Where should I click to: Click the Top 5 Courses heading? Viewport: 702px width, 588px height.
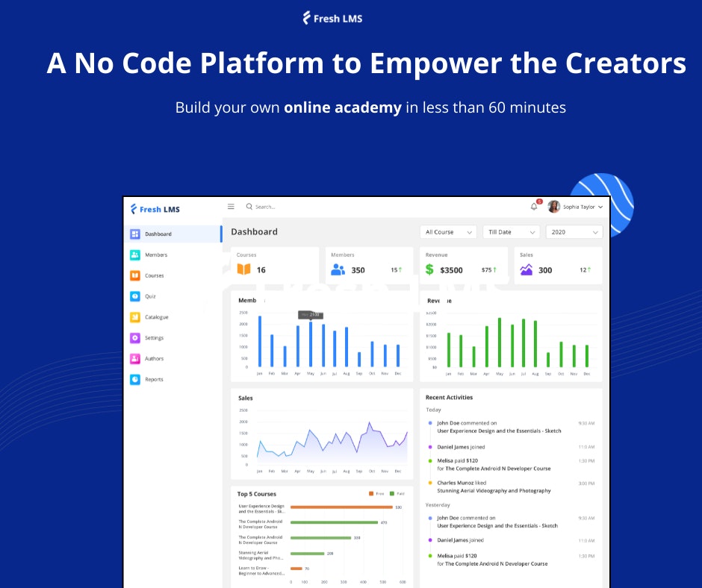257,494
